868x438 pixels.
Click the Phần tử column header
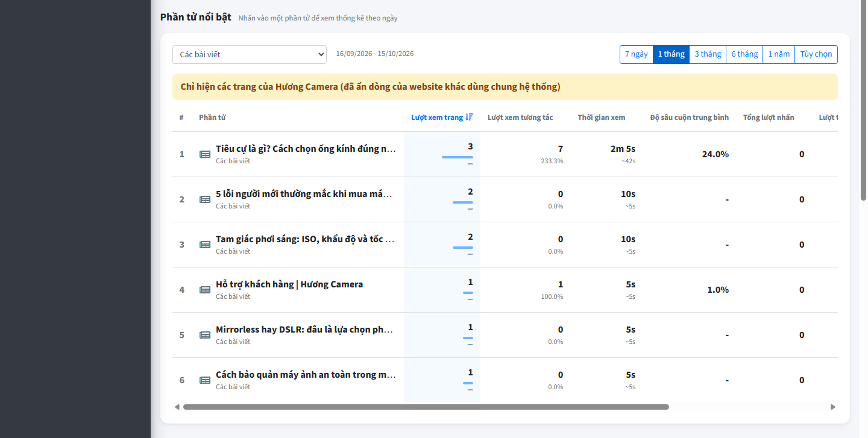pos(212,117)
